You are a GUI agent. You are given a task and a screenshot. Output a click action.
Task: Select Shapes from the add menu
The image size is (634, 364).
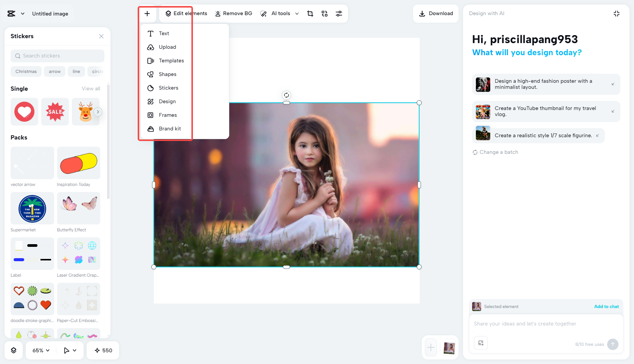point(167,74)
